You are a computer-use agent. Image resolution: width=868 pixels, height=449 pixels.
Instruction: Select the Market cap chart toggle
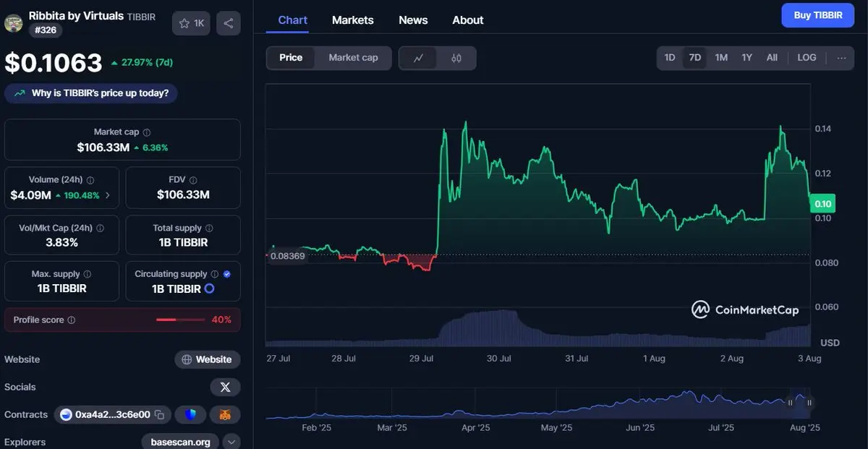[x=353, y=58]
